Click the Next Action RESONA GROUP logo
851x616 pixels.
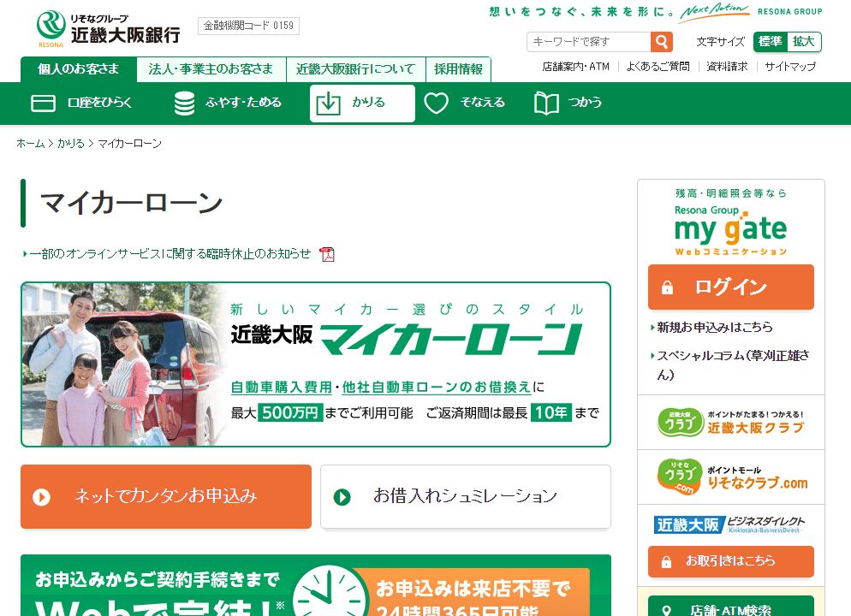tap(751, 12)
